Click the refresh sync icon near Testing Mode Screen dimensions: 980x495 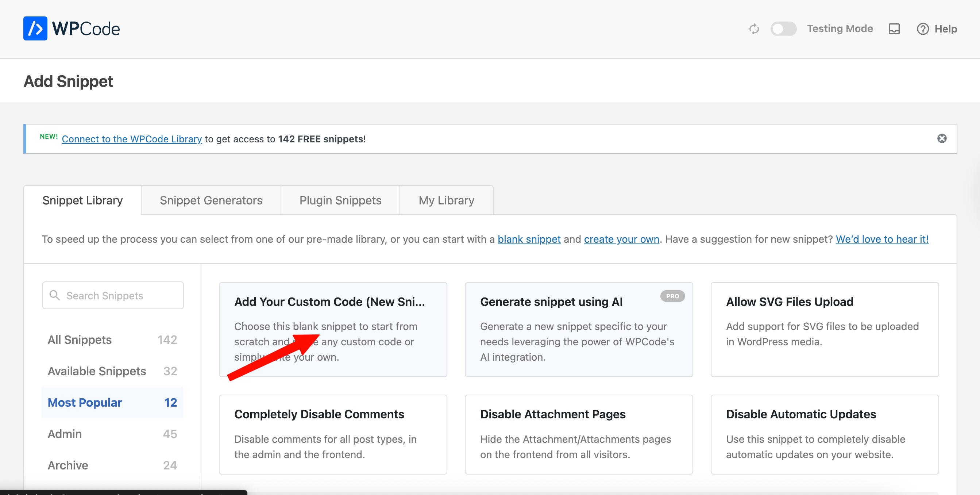[x=754, y=29]
